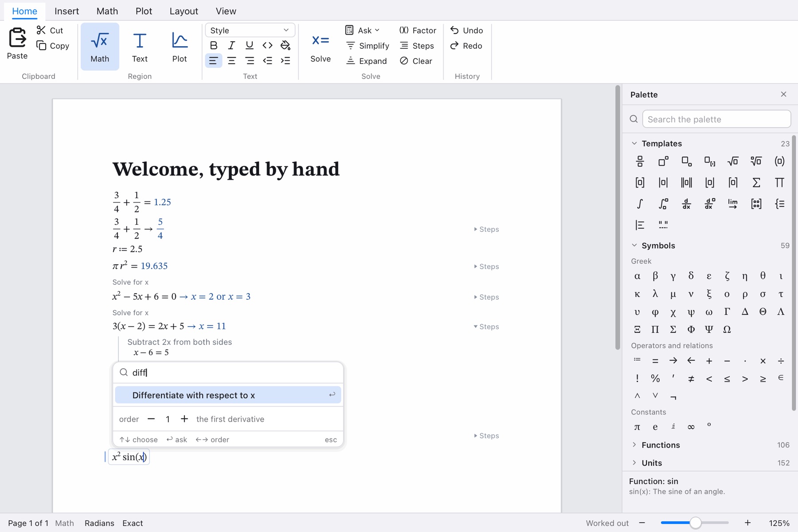798x532 pixels.
Task: Toggle italic formatting
Action: click(231, 45)
